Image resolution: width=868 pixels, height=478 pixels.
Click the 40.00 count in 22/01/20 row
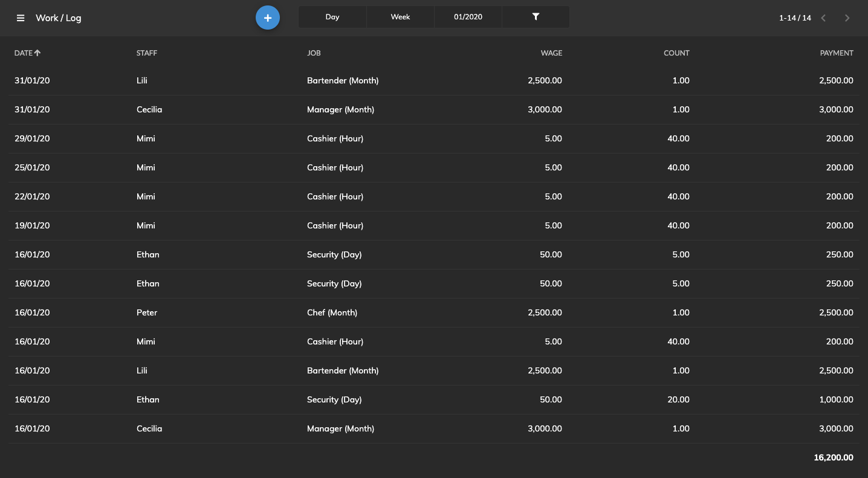click(x=678, y=196)
